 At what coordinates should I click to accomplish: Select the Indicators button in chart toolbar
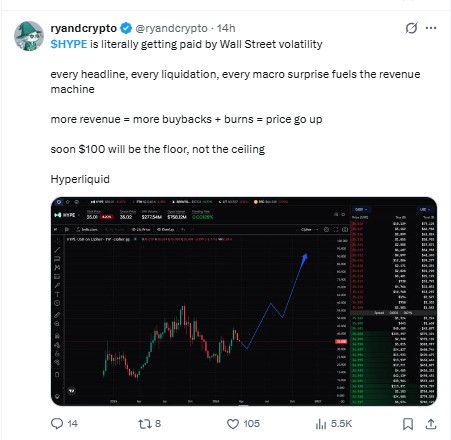click(x=87, y=229)
